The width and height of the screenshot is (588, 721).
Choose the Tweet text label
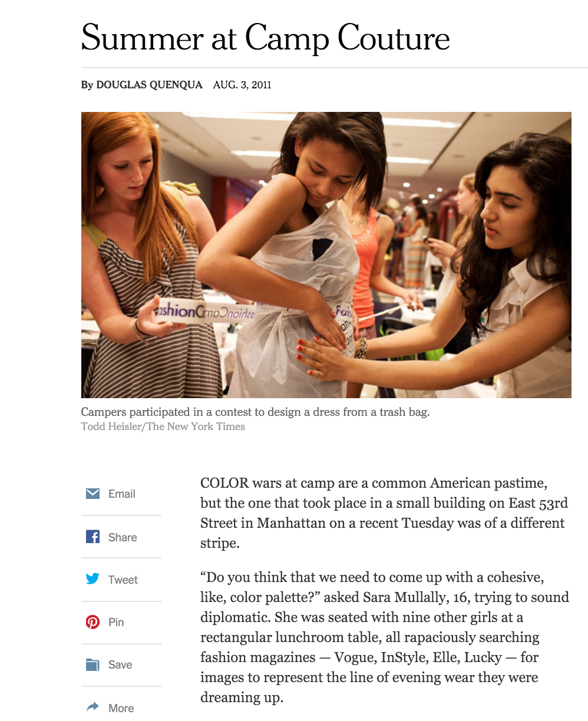click(123, 580)
